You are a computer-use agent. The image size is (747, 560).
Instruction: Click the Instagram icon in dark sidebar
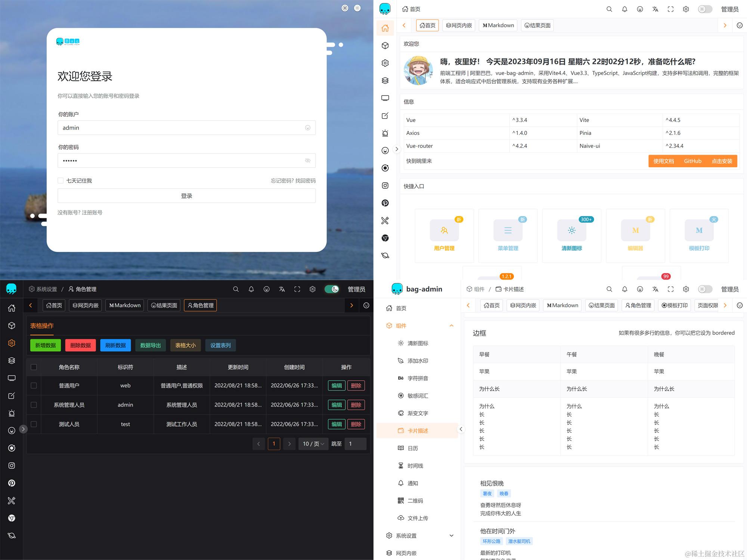[x=12, y=466]
